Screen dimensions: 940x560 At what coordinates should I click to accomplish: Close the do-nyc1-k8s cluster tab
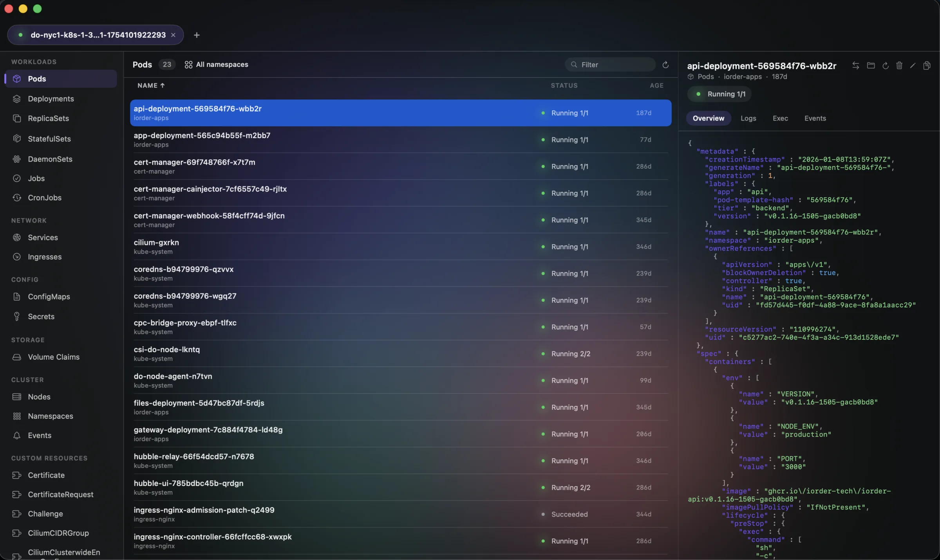pos(173,35)
